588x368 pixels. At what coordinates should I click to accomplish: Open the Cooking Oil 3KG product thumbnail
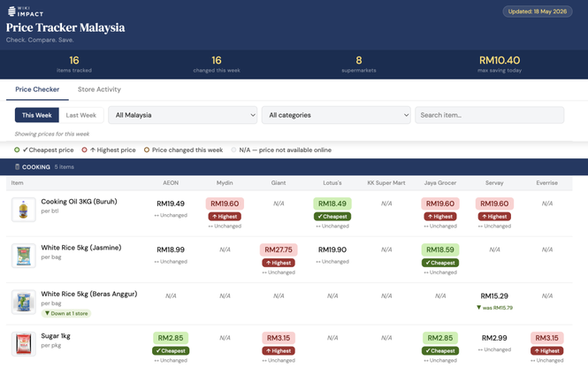[x=24, y=210]
